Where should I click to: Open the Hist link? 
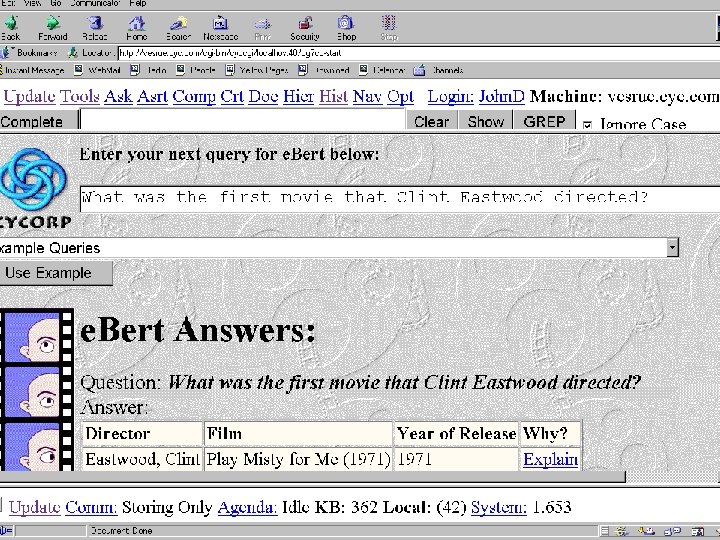tap(334, 96)
